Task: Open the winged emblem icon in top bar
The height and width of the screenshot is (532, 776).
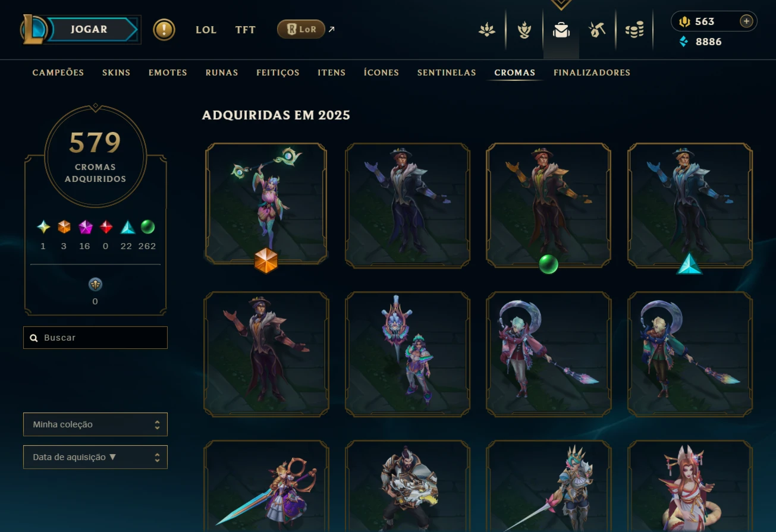Action: (x=524, y=30)
